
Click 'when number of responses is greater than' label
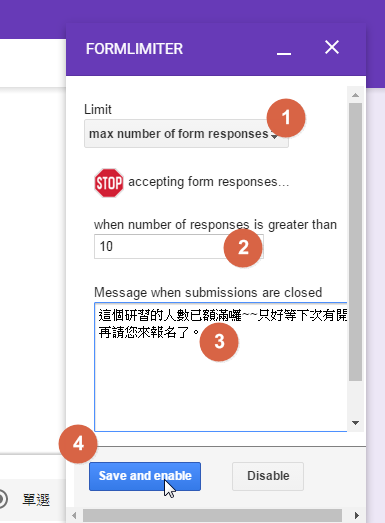point(215,225)
